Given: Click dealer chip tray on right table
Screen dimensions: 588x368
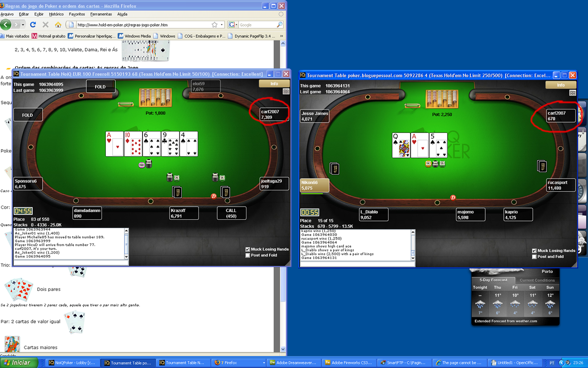Looking at the screenshot, I should click(x=441, y=99).
